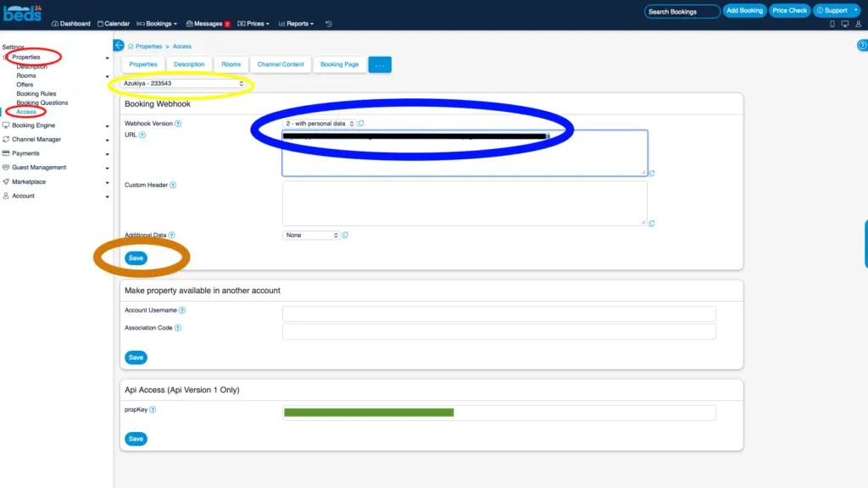868x488 pixels.
Task: Click the back arrow beside the breadcrumb
Action: [x=119, y=46]
